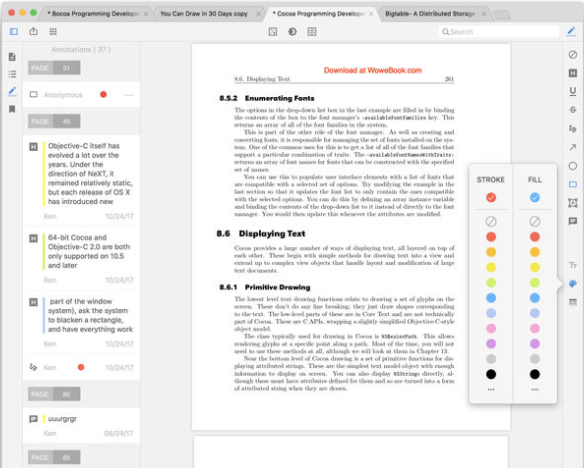Select the Underline tool
This screenshot has height=468, width=584.
[x=573, y=91]
